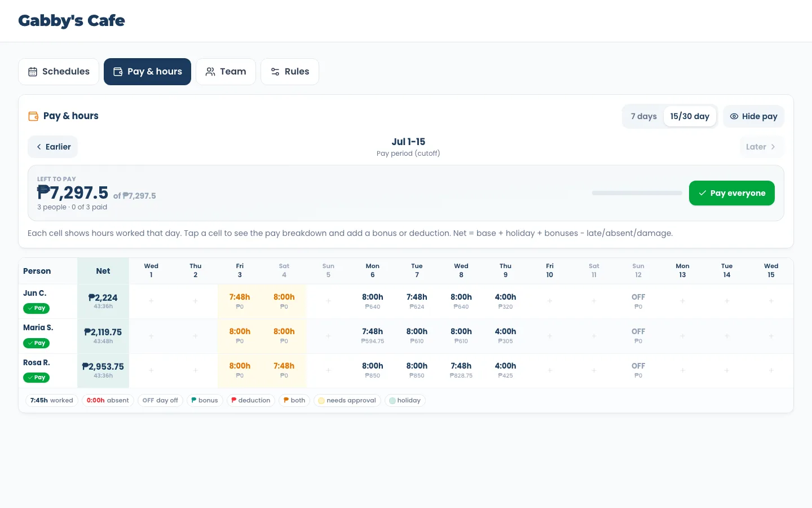Click the bonus legend flag
812x508 pixels.
[194, 400]
